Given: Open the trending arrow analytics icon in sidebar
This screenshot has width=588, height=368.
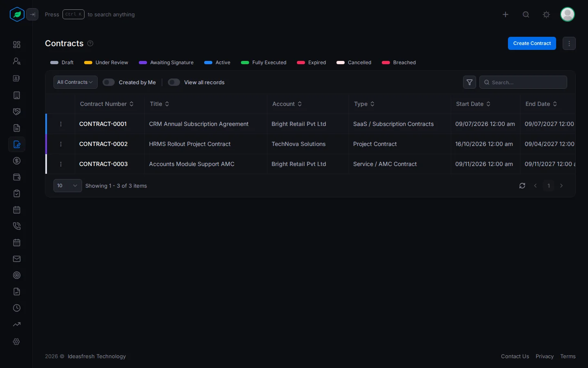Looking at the screenshot, I should pos(17,324).
